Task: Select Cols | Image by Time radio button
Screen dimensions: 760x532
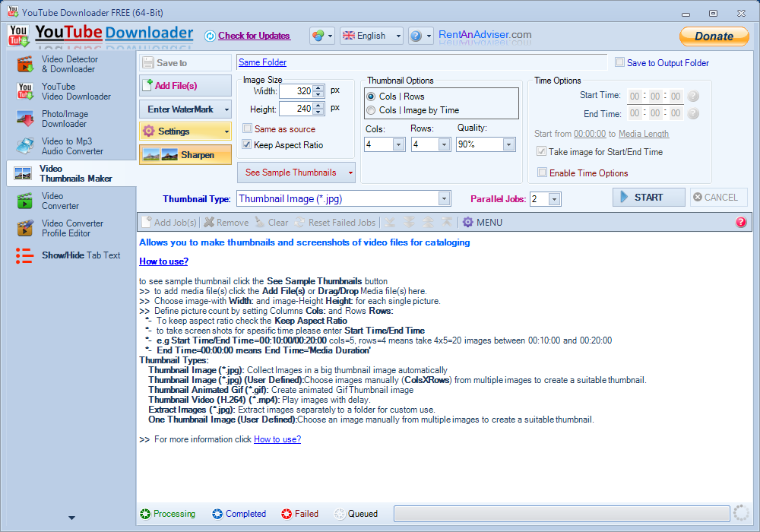Action: [372, 110]
